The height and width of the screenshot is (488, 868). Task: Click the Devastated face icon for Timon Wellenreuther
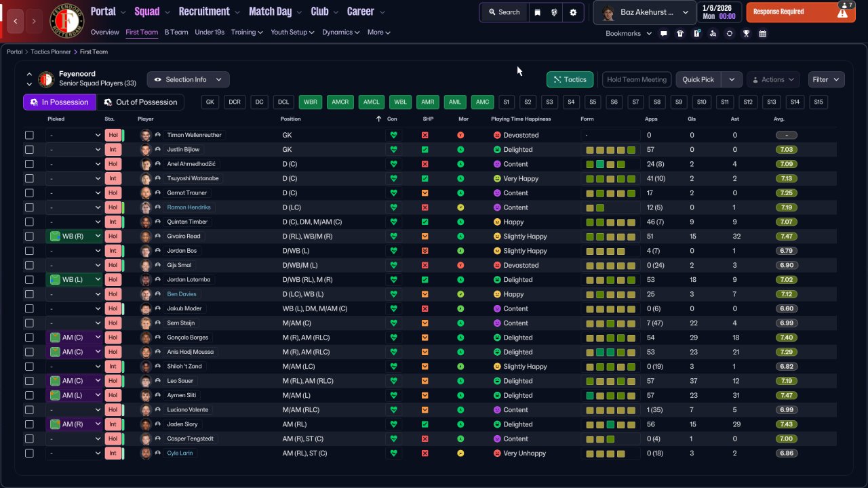(x=497, y=135)
